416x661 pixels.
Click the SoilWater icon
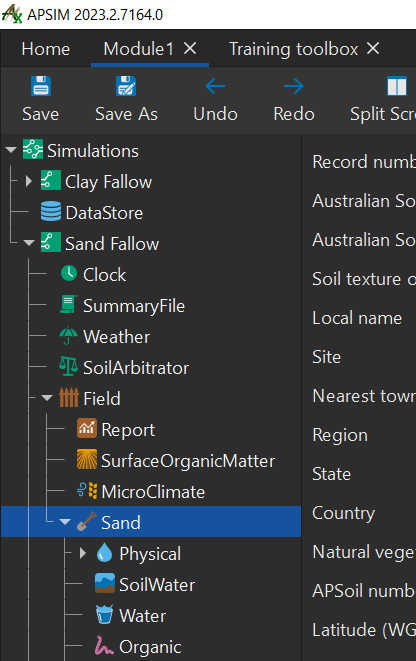(x=105, y=583)
